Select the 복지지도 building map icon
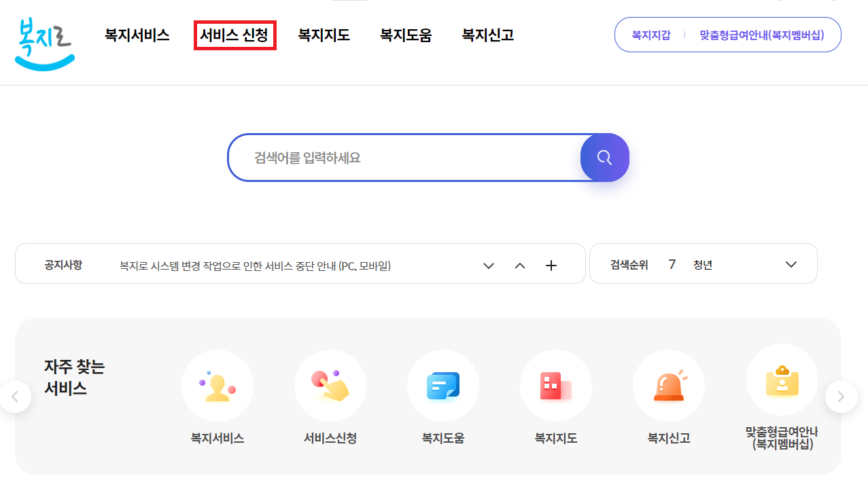This screenshot has width=868, height=493. tap(555, 385)
